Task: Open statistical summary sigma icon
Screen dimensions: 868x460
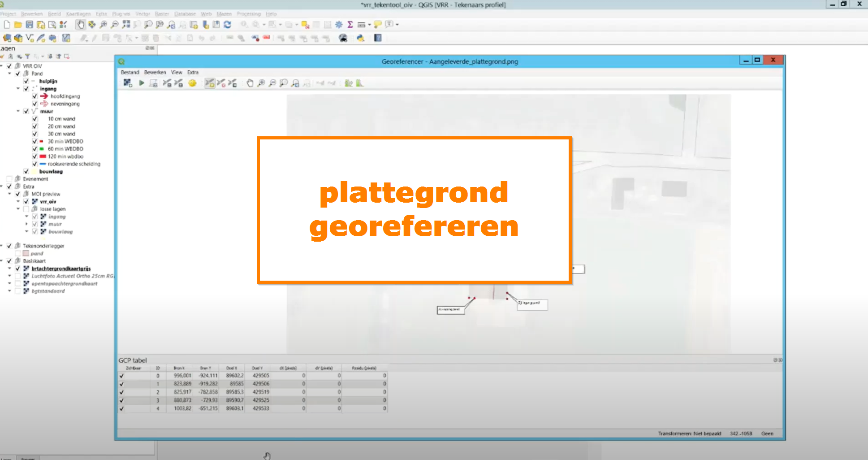Action: [350, 25]
